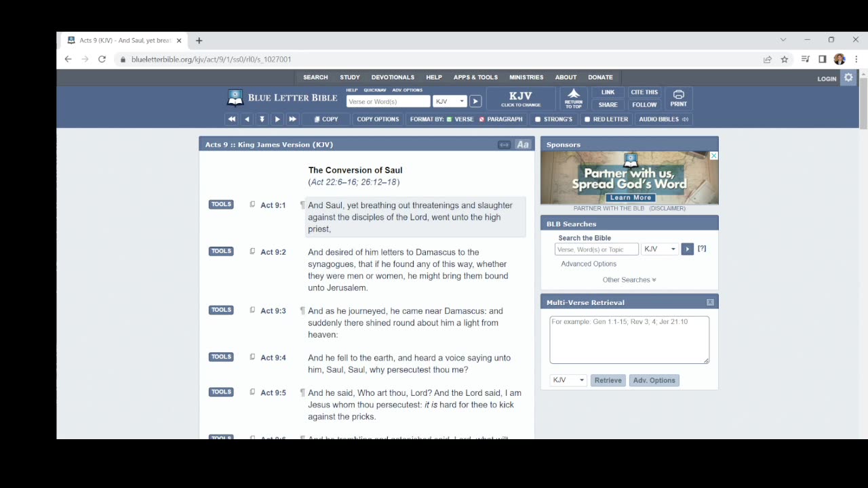Open settings gear next to Login
868x488 pixels.
(x=848, y=78)
